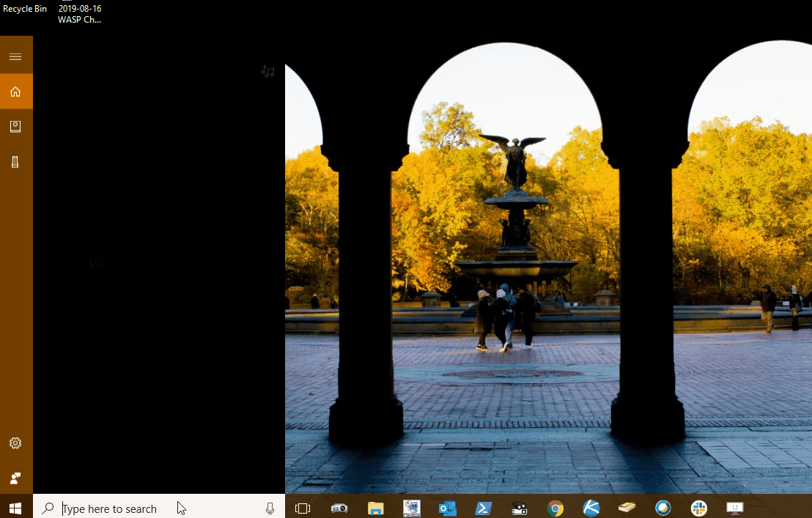Open the Windows Start menu
The width and height of the screenshot is (812, 518).
(x=15, y=508)
